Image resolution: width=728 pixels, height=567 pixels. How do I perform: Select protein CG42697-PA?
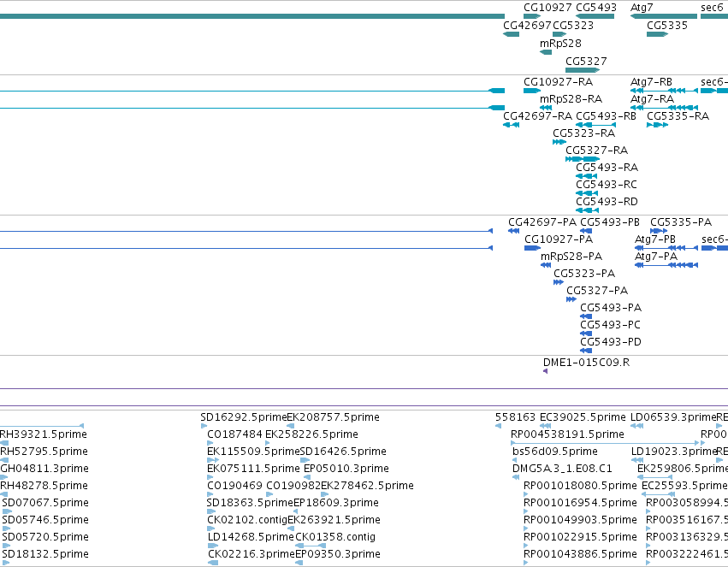(x=513, y=231)
